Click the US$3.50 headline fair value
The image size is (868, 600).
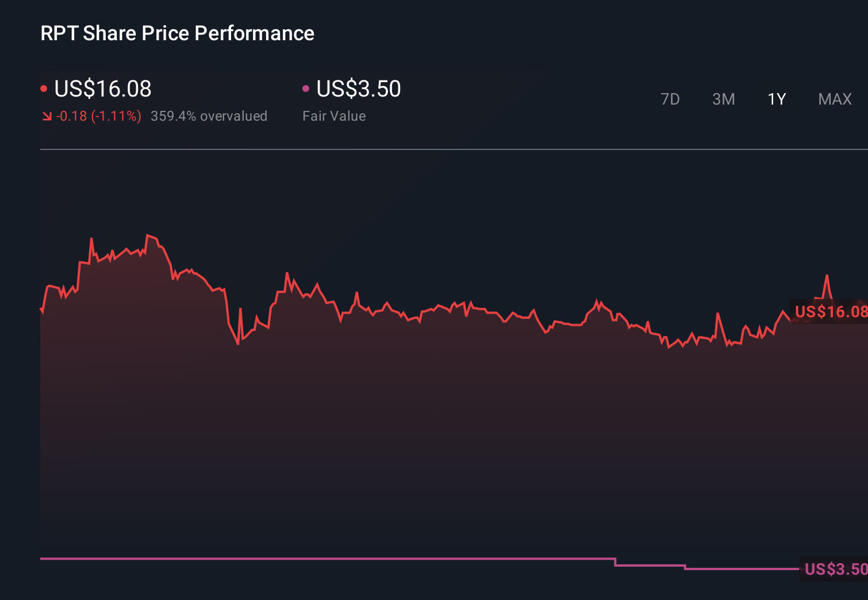[x=359, y=89]
